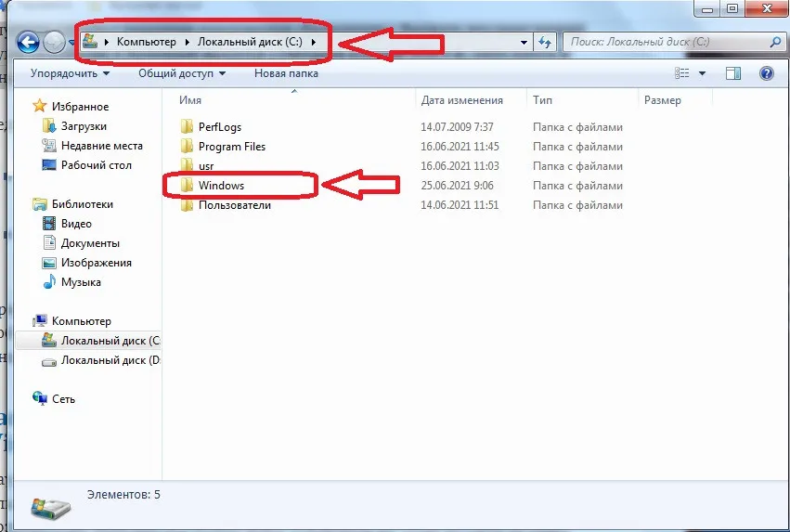Screen dimensions: 790x532
Task: Select the Program Files folder icon
Action: (x=187, y=146)
